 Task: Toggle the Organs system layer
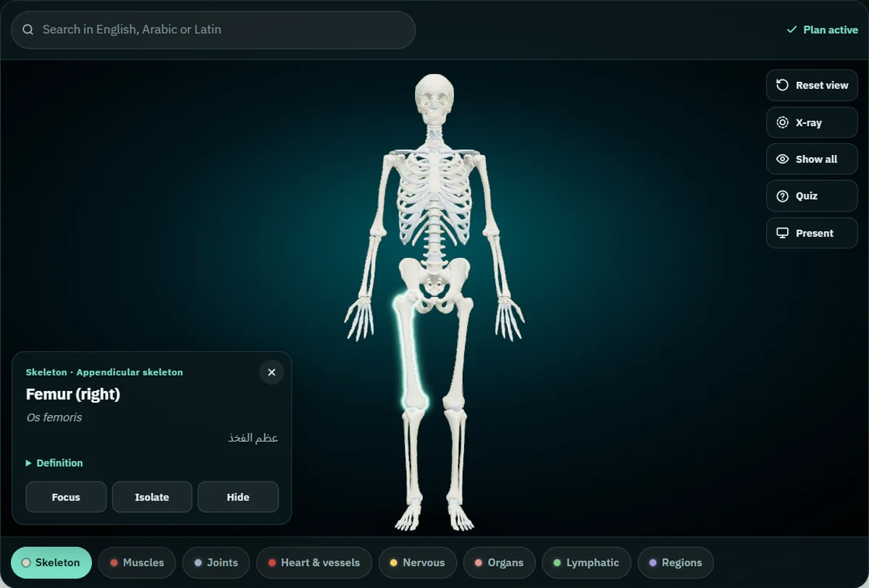[x=499, y=563]
